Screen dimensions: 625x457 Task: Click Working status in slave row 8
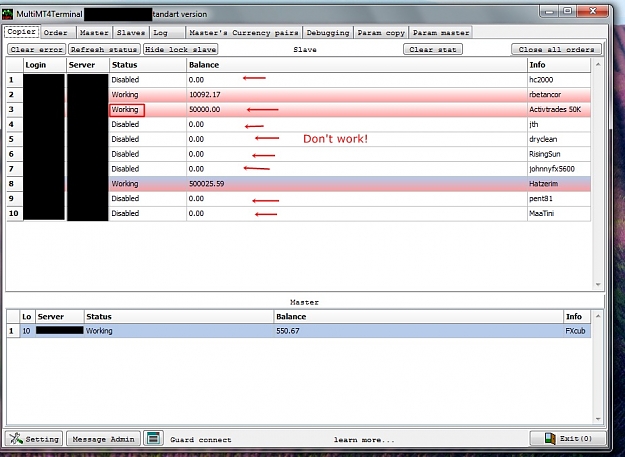(x=147, y=184)
